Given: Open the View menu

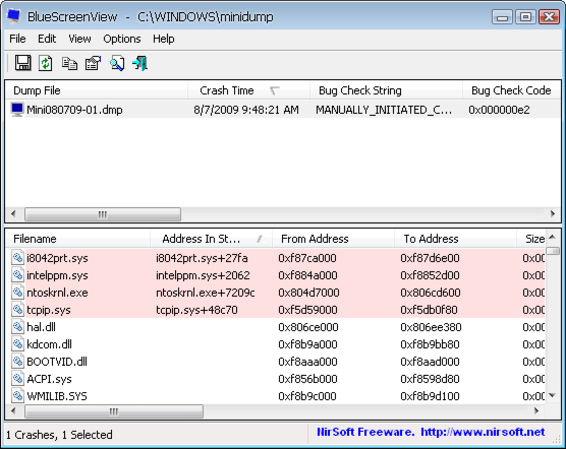Looking at the screenshot, I should [80, 39].
